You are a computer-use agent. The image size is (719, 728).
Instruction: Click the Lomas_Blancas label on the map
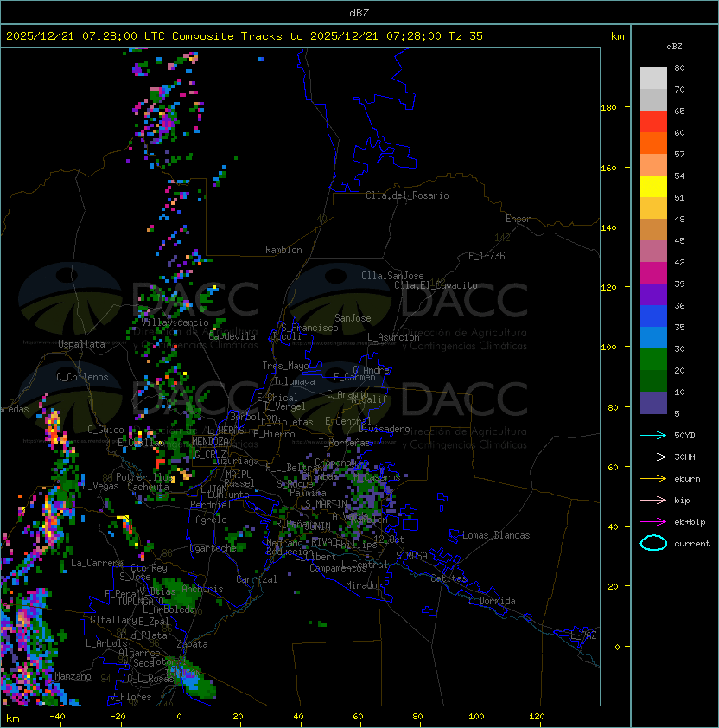[x=496, y=535]
